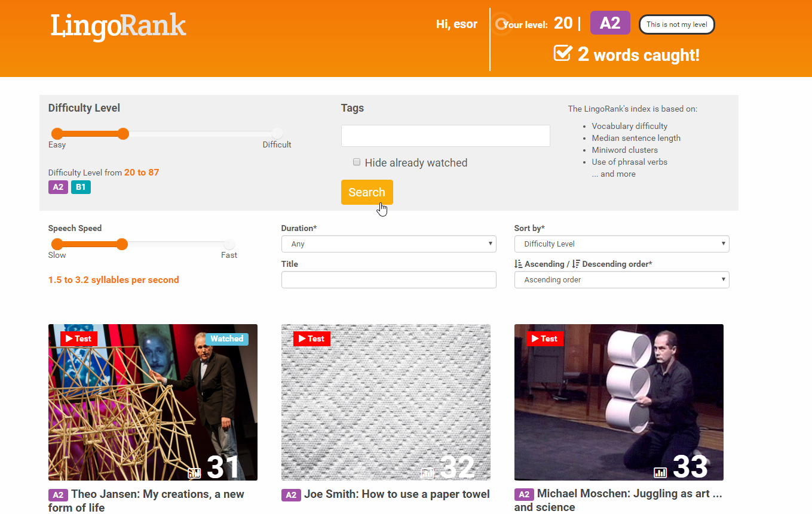The height and width of the screenshot is (514, 812).
Task: Click the Watched badge on Theo Jansen thumbnail
Action: (x=227, y=338)
